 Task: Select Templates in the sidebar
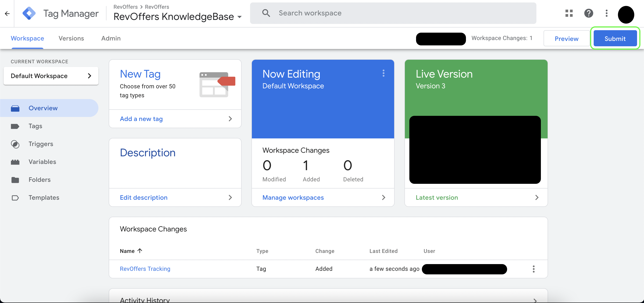coord(49,197)
